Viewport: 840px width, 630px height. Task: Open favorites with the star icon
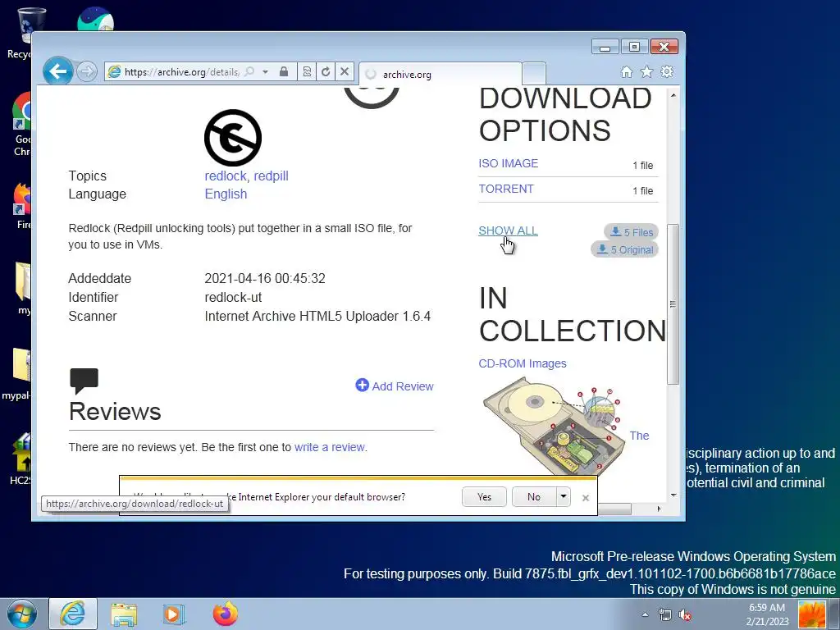(647, 72)
